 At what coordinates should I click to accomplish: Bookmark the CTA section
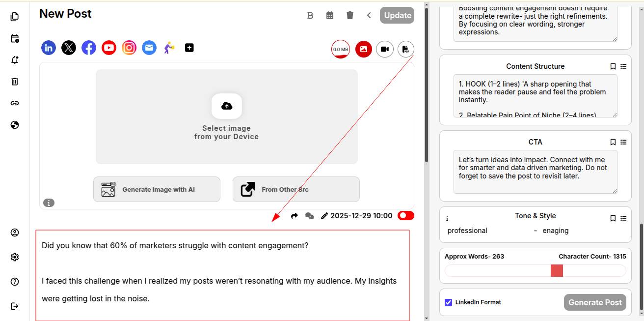613,142
